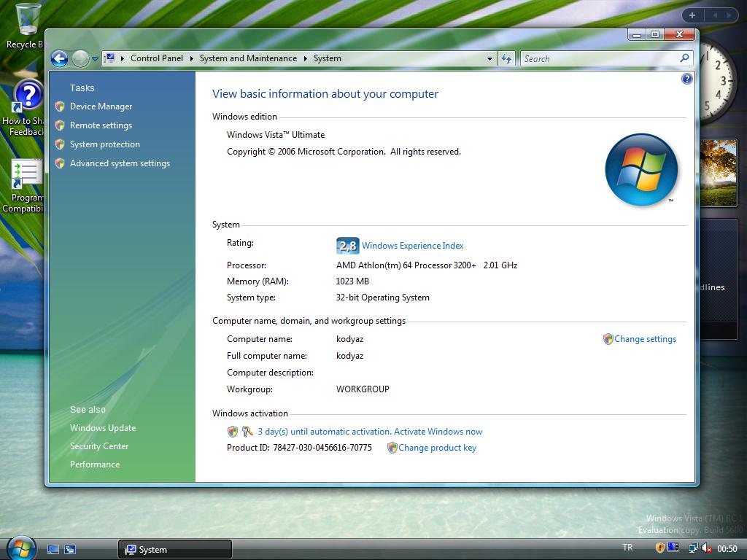Open Change settings for computer name
Image resolution: width=747 pixels, height=560 pixels.
646,339
